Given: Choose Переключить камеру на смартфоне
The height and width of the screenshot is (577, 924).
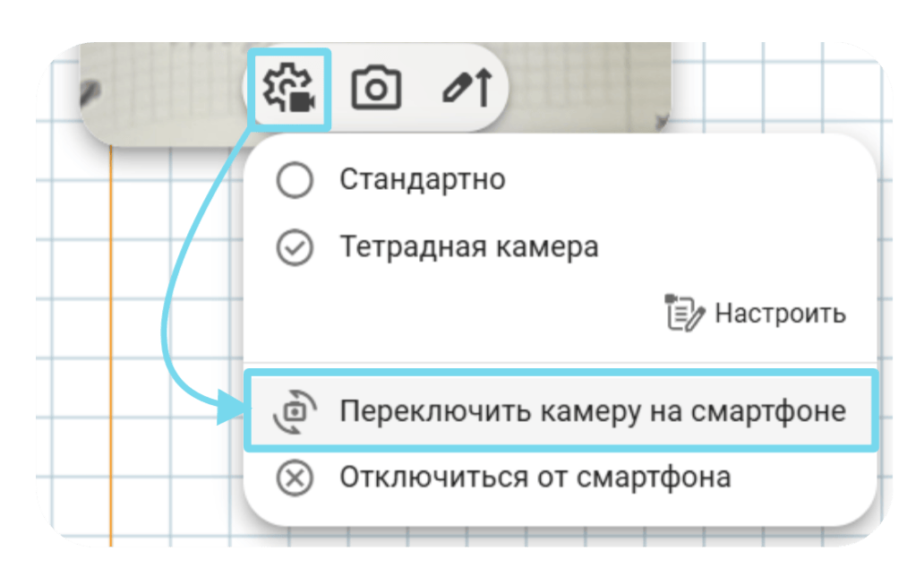Looking at the screenshot, I should coord(560,411).
